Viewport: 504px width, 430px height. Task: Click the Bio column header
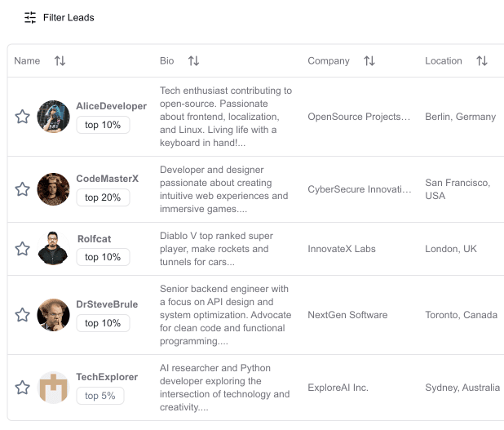[x=167, y=60]
